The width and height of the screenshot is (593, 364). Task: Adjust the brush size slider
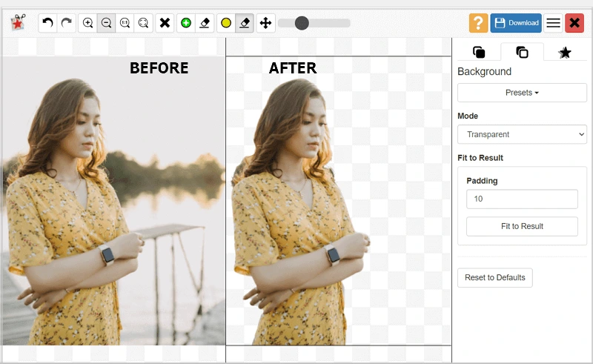coord(302,23)
